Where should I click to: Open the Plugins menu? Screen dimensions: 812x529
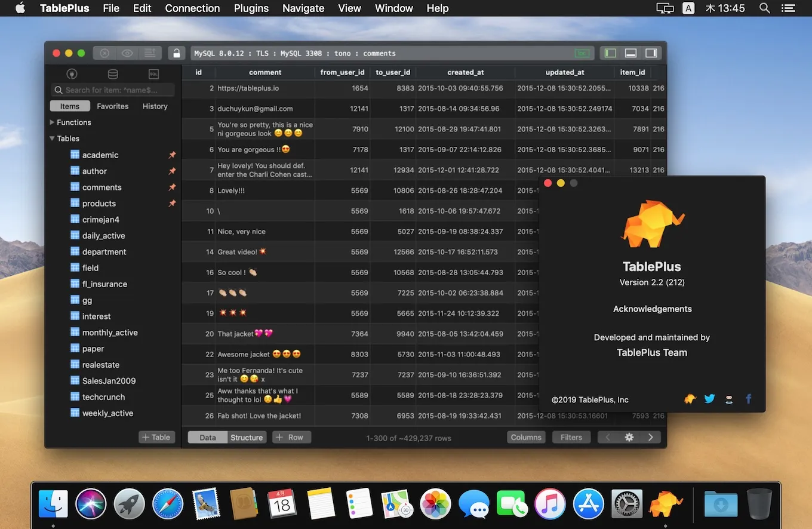click(x=251, y=8)
